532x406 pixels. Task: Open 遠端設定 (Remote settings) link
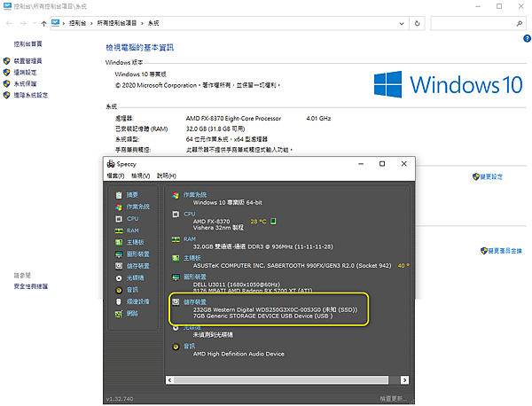pos(25,72)
